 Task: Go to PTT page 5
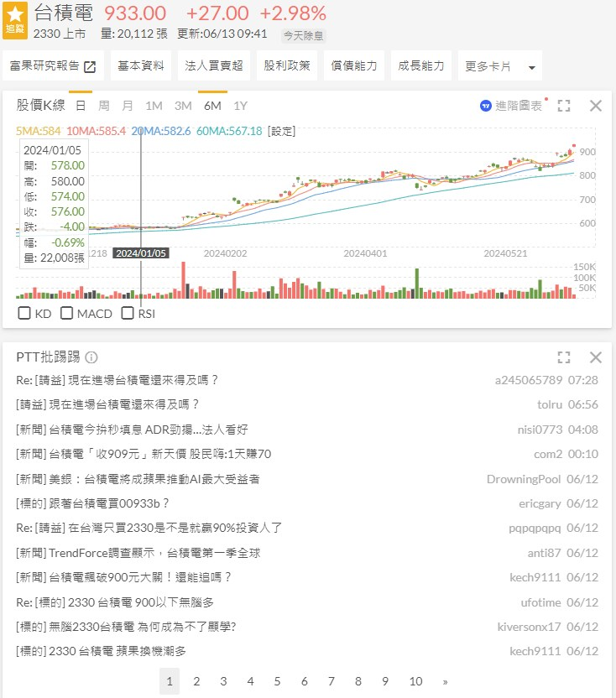(277, 681)
